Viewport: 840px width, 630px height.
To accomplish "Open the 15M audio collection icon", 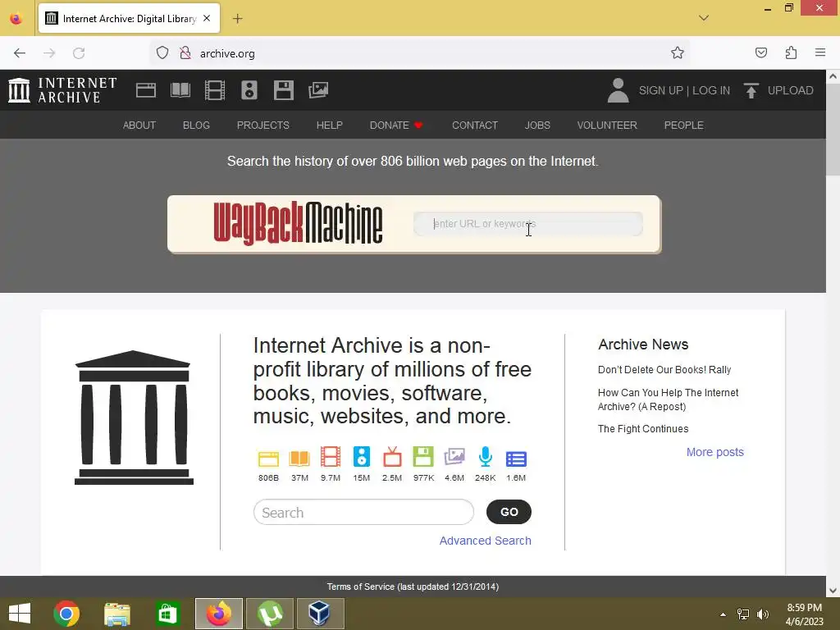I will click(362, 457).
